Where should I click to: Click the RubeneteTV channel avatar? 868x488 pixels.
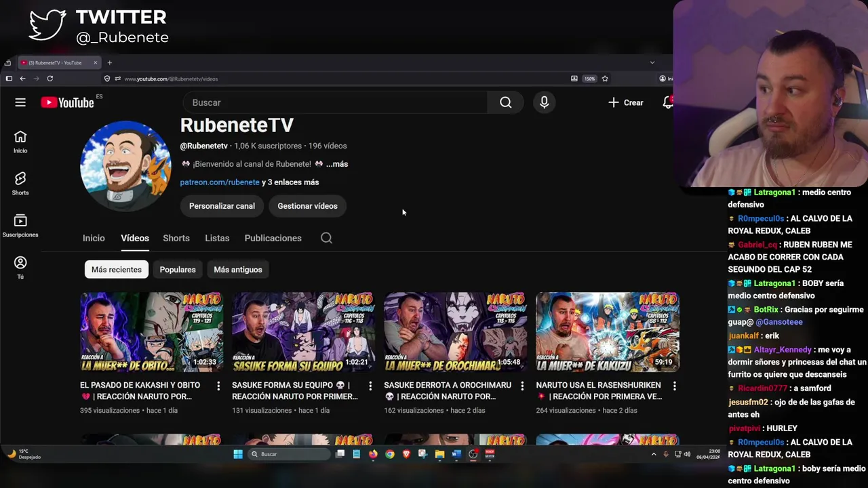(125, 166)
